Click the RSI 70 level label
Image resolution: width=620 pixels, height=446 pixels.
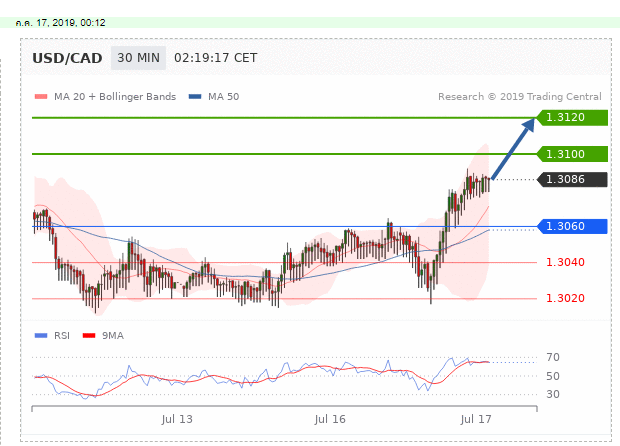553,357
